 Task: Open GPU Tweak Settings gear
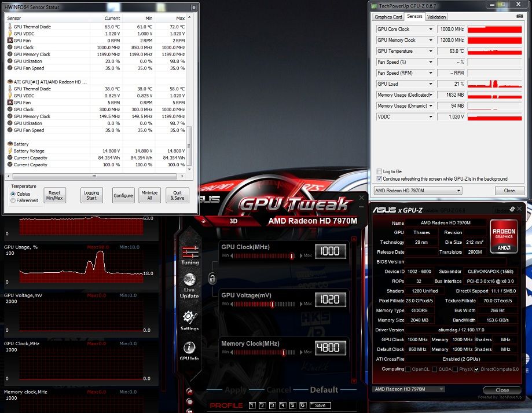click(x=189, y=320)
